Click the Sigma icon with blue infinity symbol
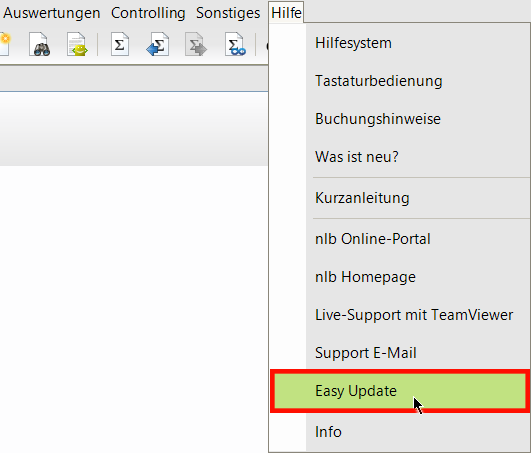The image size is (531, 453). pos(235,44)
